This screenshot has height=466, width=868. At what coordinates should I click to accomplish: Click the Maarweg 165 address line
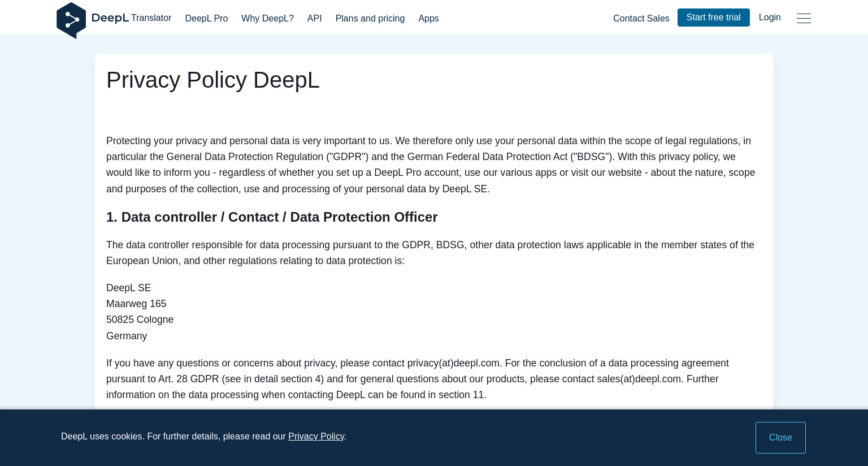[136, 304]
